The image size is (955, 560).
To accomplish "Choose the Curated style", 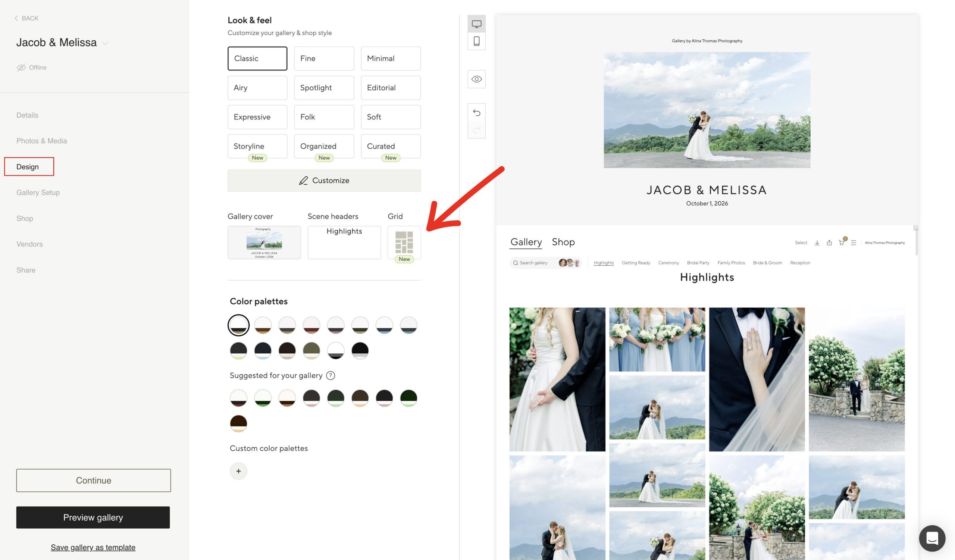I will [x=391, y=146].
